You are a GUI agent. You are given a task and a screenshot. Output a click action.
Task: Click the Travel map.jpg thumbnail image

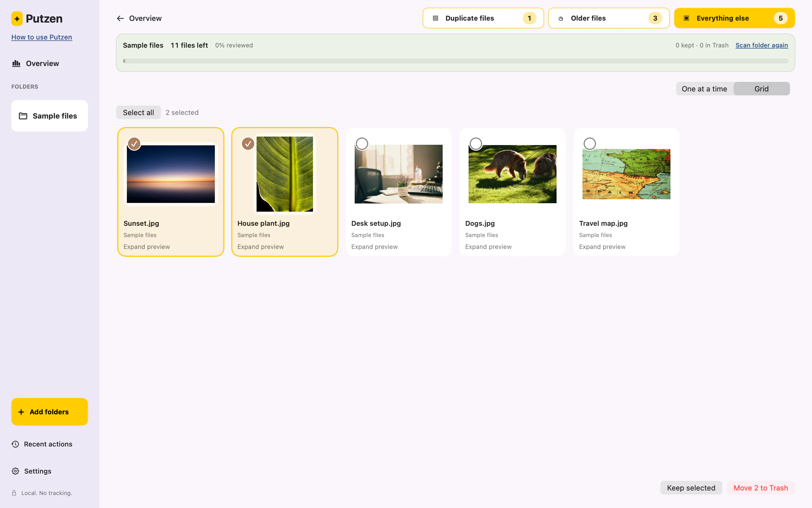coord(626,174)
